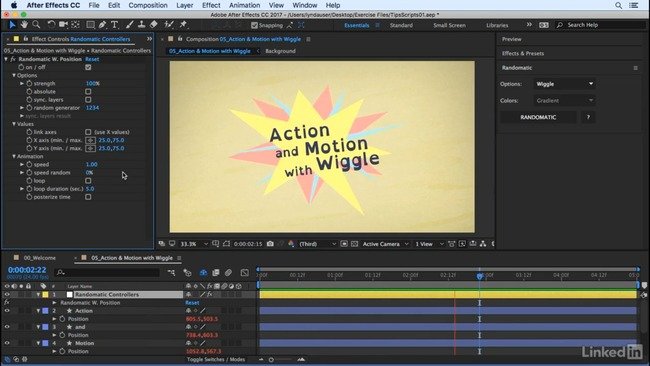Collapse the Action layer twirl arrow
650x366 pixels.
coord(38,310)
